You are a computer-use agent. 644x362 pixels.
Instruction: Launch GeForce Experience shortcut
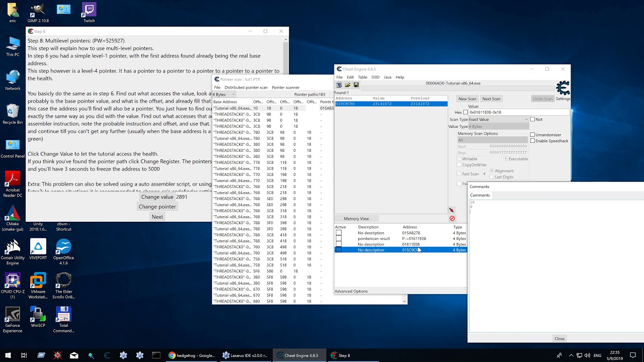[13, 320]
